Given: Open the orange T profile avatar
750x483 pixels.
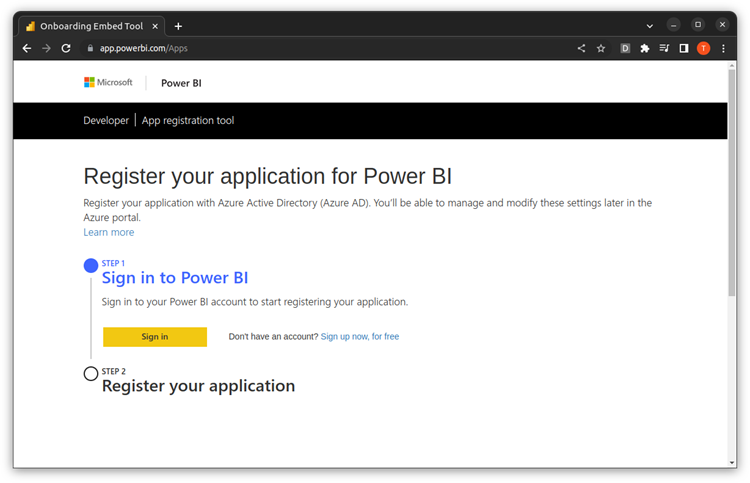Looking at the screenshot, I should 703,48.
